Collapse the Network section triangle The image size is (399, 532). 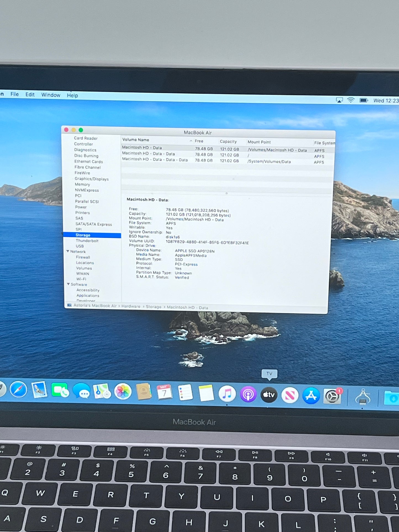coord(68,251)
